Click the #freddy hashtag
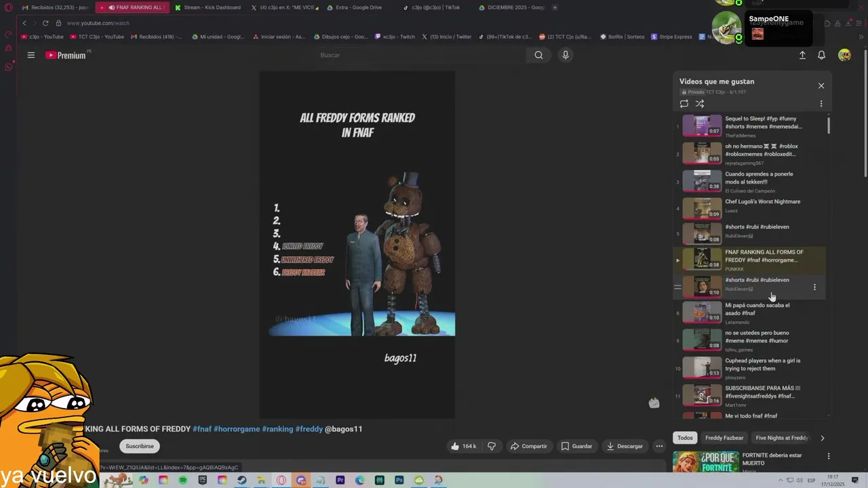Viewport: 868px width, 488px height. click(x=309, y=429)
